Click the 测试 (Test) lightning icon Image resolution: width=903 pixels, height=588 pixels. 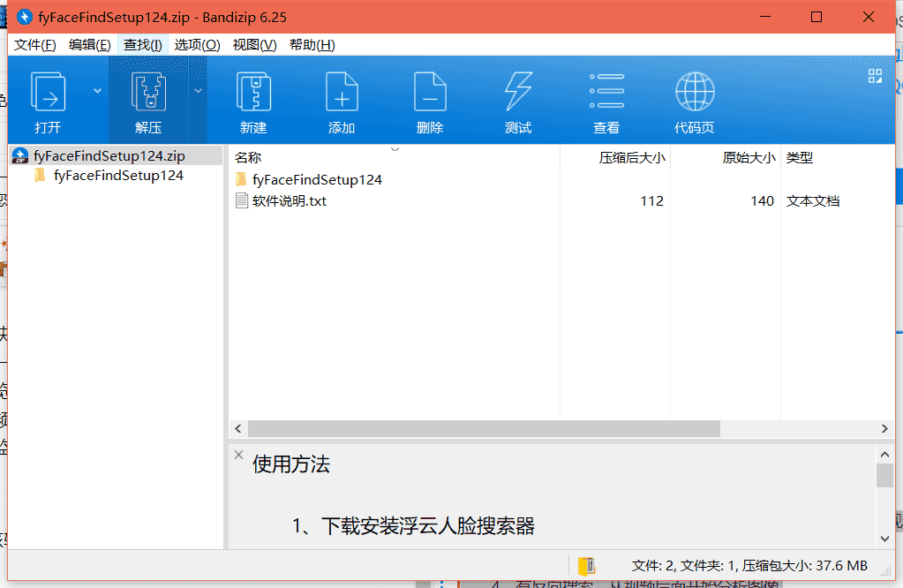click(x=518, y=92)
